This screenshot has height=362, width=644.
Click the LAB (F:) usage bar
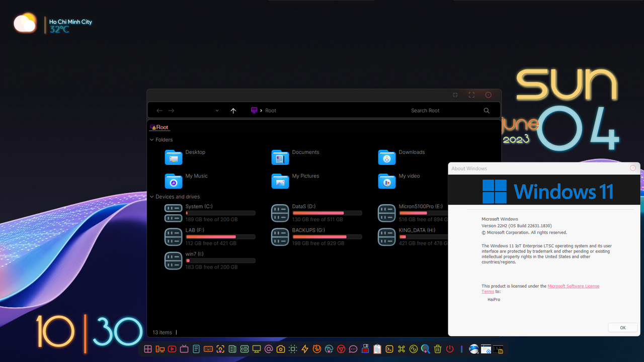click(x=220, y=237)
